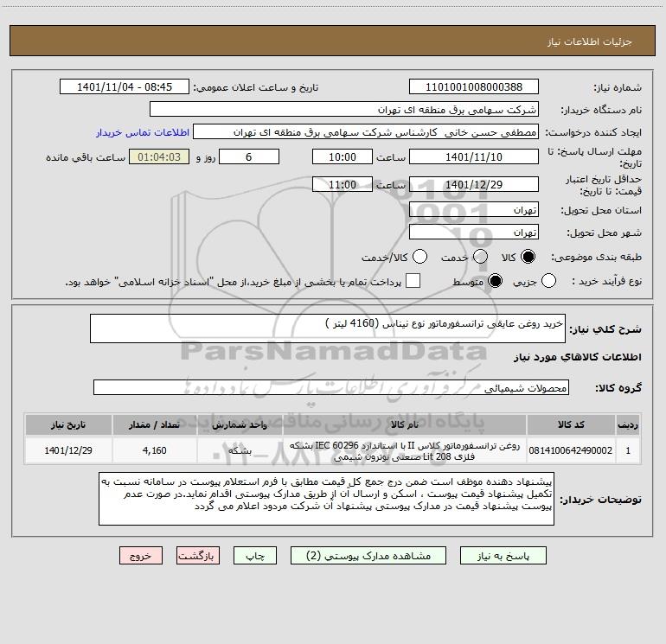Click the delivery province field تهران
This screenshot has width=666, height=644.
[474, 210]
